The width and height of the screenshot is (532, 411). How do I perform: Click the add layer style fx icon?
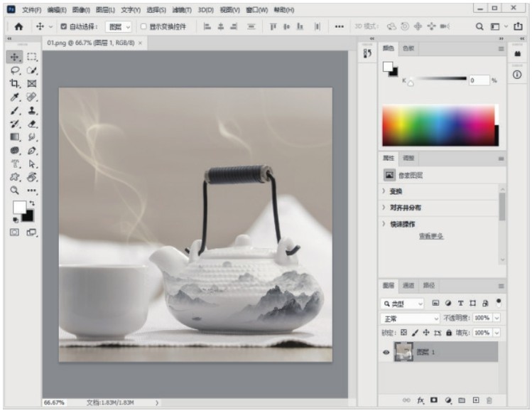tap(420, 401)
